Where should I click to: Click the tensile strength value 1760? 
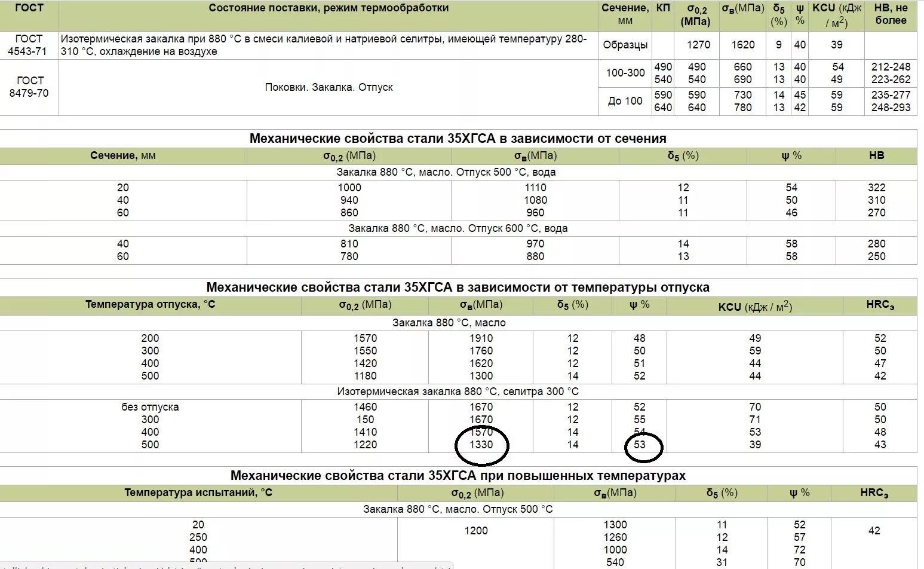click(481, 351)
